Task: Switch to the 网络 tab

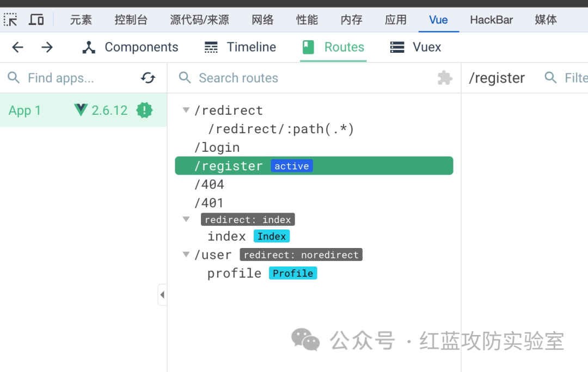Action: coord(262,20)
